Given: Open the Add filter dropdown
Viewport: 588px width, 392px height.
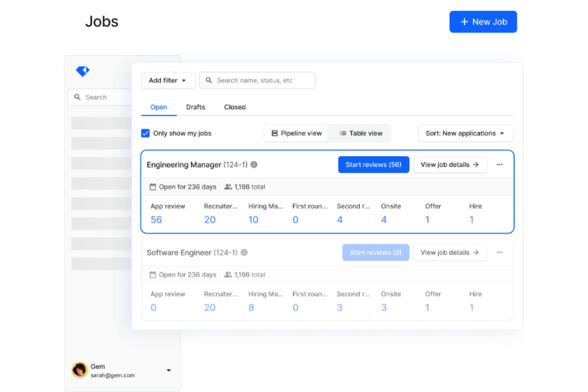Looking at the screenshot, I should 168,80.
